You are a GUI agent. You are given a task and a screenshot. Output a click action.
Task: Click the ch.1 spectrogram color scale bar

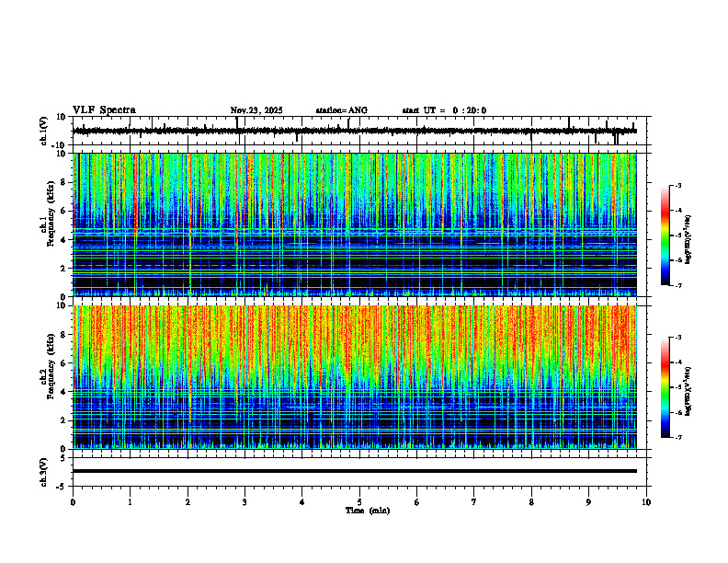point(665,236)
